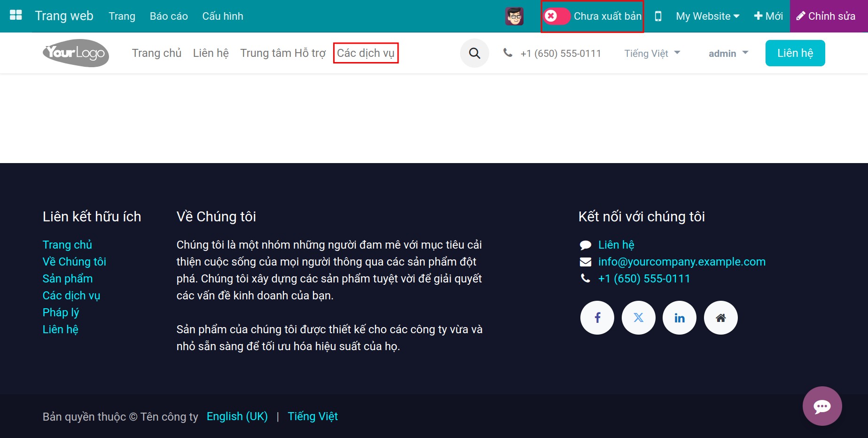This screenshot has width=868, height=438.
Task: Go to Trang chủ in header navigation
Action: click(x=156, y=53)
